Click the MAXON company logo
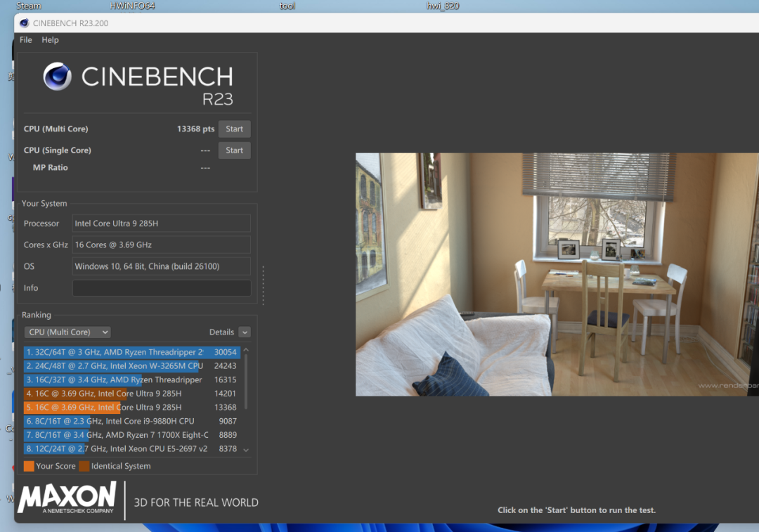 tap(67, 497)
